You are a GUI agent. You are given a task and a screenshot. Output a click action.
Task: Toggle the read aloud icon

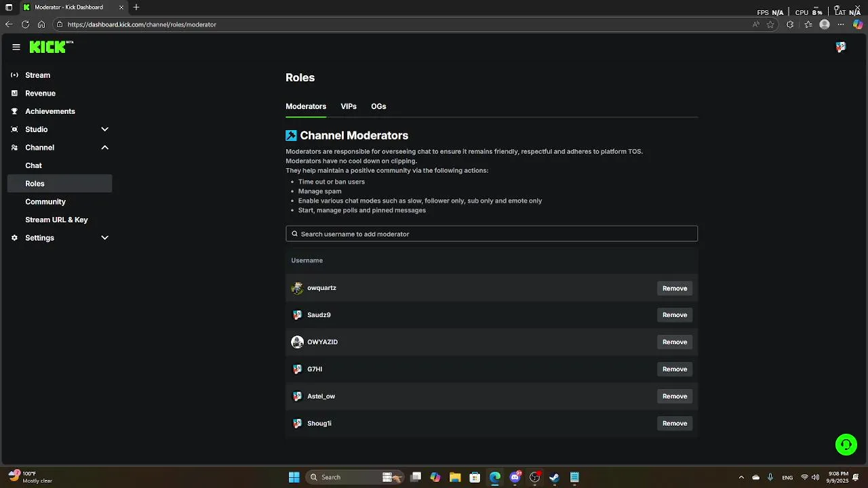point(755,24)
